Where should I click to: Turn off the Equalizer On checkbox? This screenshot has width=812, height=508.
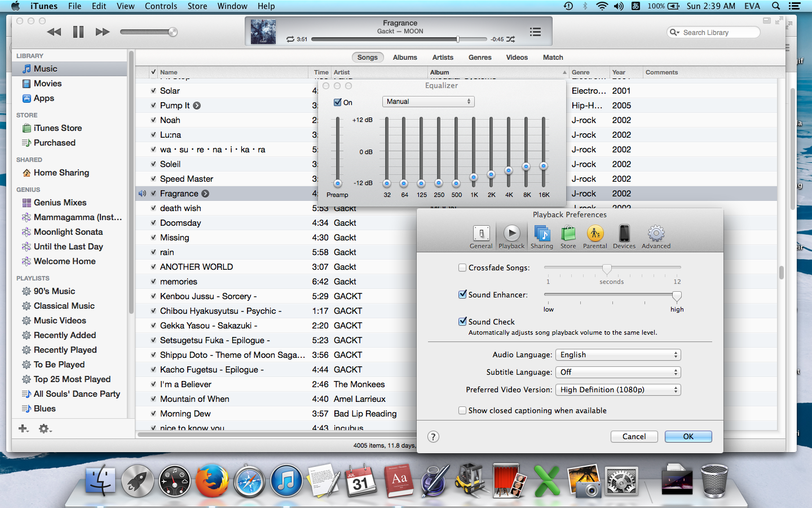338,102
